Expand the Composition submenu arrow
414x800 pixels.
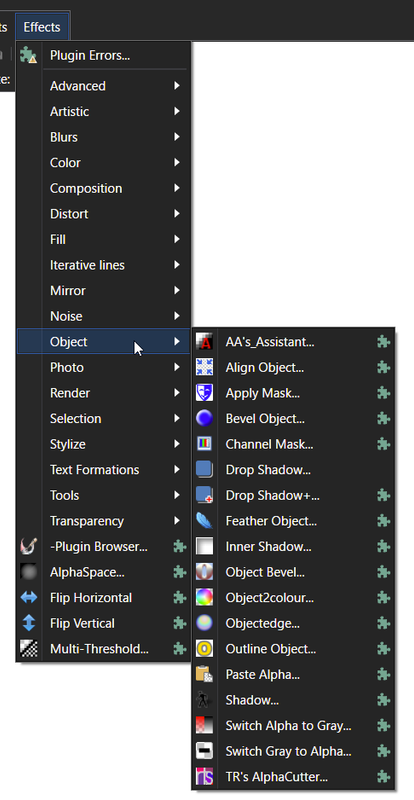(x=177, y=188)
